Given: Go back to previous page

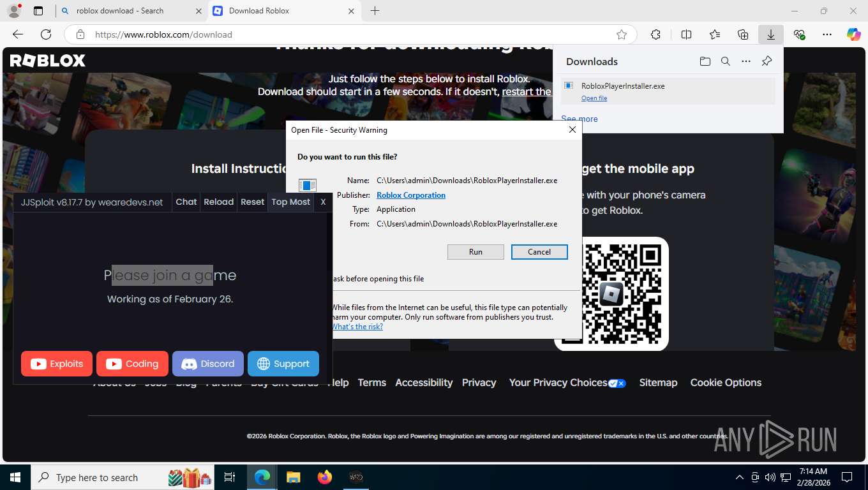Looking at the screenshot, I should 18,34.
